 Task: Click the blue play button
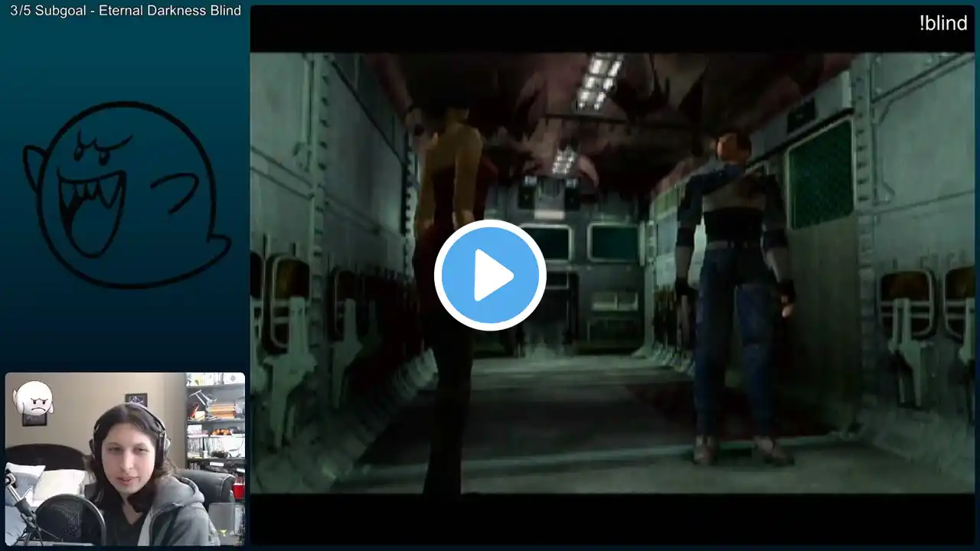[x=490, y=275]
